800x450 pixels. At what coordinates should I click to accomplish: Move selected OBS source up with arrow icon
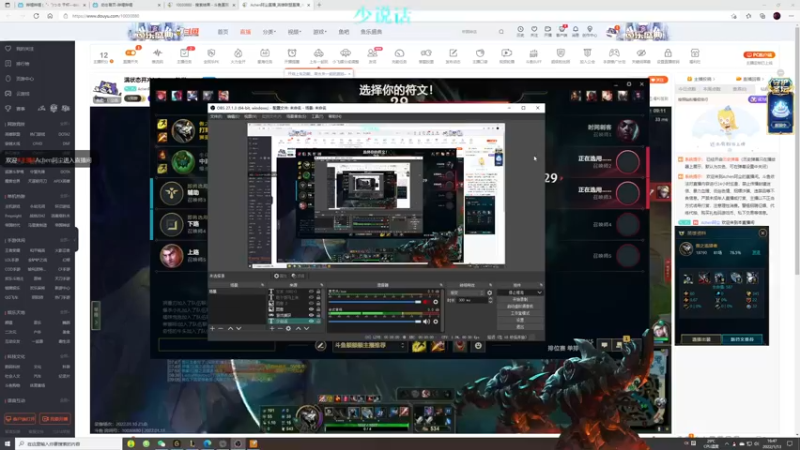tap(298, 329)
